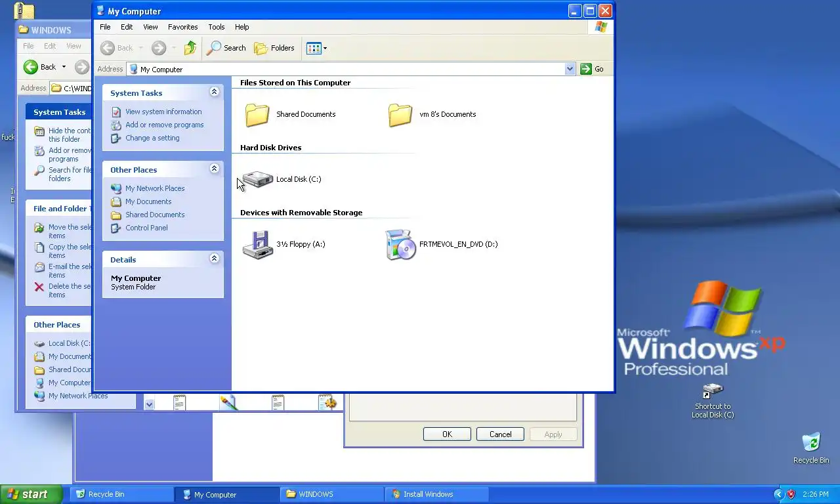Screen dimensions: 840x504
Task: Click Back button in WINDOWS window
Action: (x=41, y=67)
